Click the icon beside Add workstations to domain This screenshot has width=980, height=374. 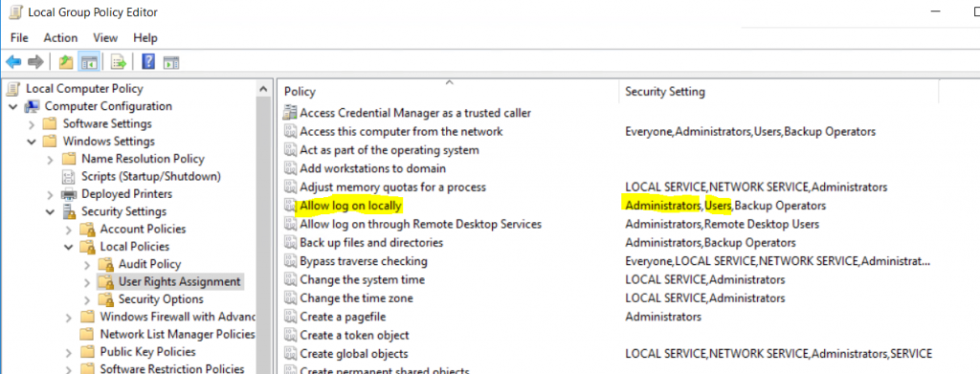point(290,168)
